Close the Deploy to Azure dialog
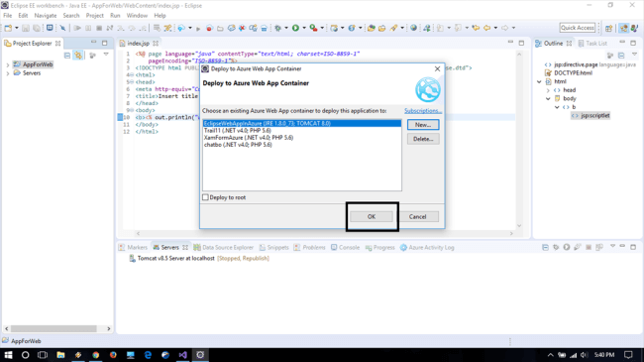Viewport: 644px width, 362px height. click(437, 69)
